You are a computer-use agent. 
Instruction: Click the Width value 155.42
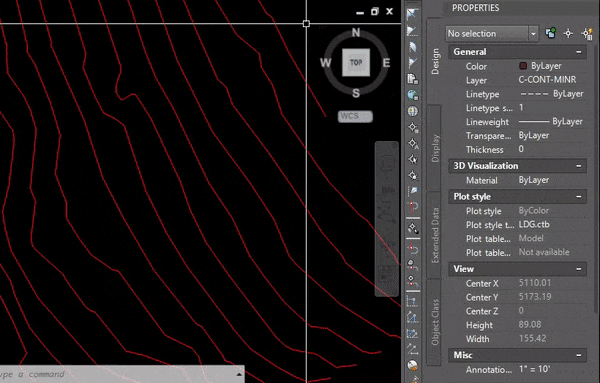click(x=533, y=338)
